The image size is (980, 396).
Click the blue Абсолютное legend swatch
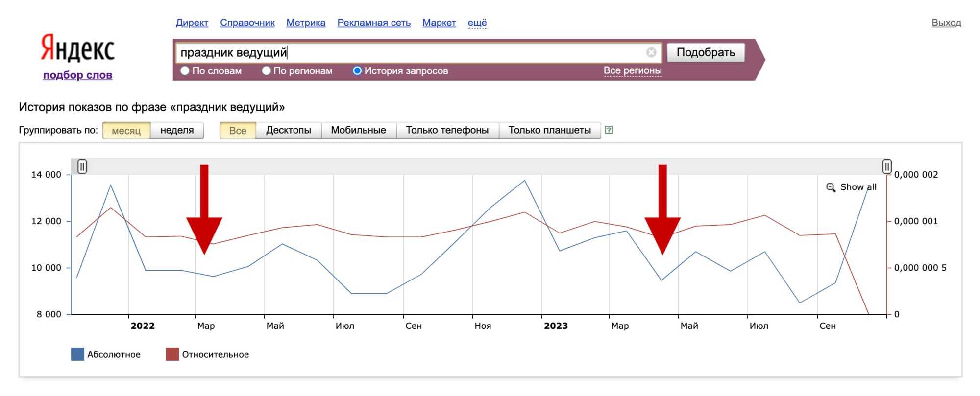click(x=77, y=354)
